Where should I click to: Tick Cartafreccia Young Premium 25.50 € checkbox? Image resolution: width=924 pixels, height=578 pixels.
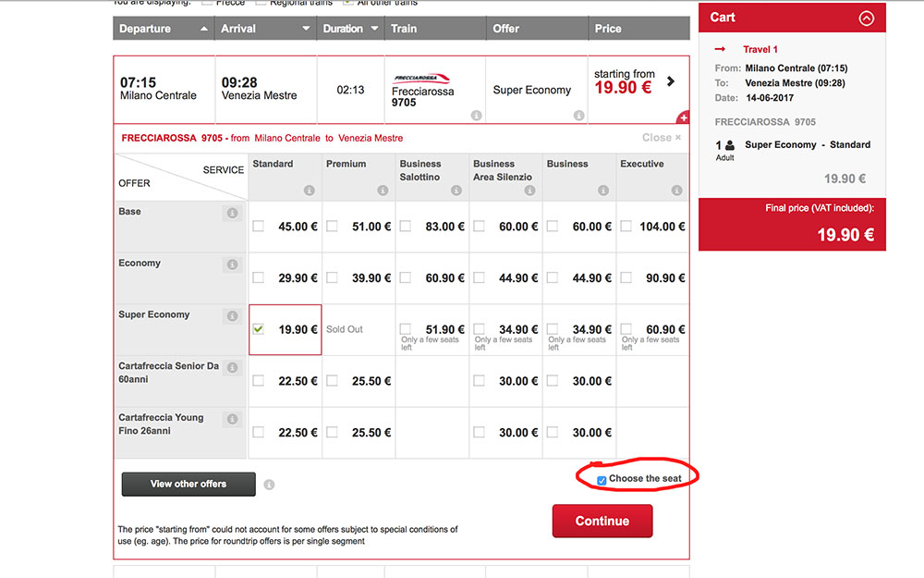click(x=332, y=432)
